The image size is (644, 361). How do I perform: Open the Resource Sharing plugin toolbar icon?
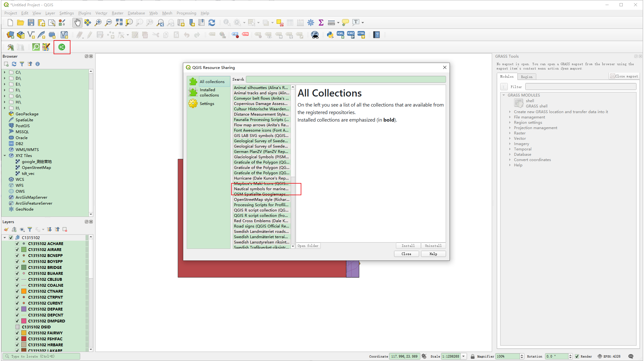(62, 47)
